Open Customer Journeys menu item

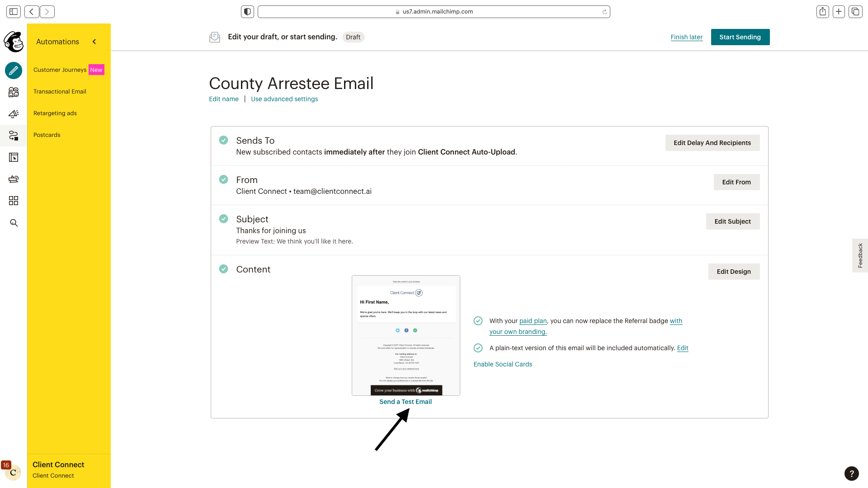60,70
